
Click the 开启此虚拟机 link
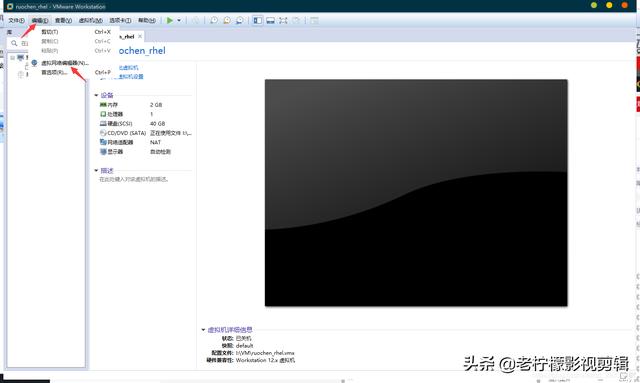tap(129, 68)
